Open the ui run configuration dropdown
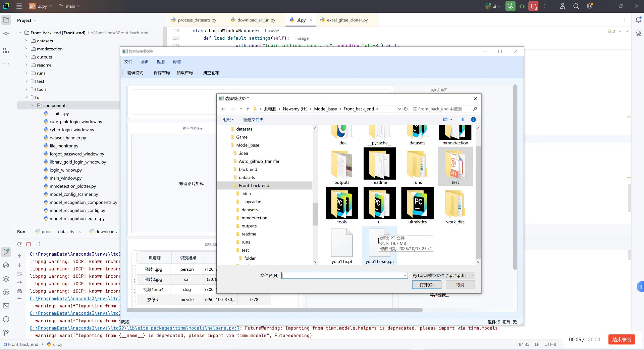This screenshot has height=350, width=644. (x=493, y=6)
